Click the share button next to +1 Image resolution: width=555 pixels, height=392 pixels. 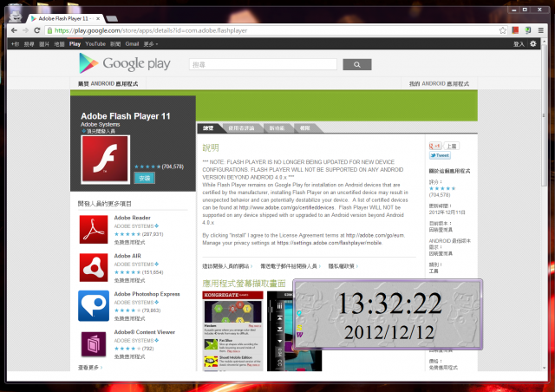pos(451,146)
